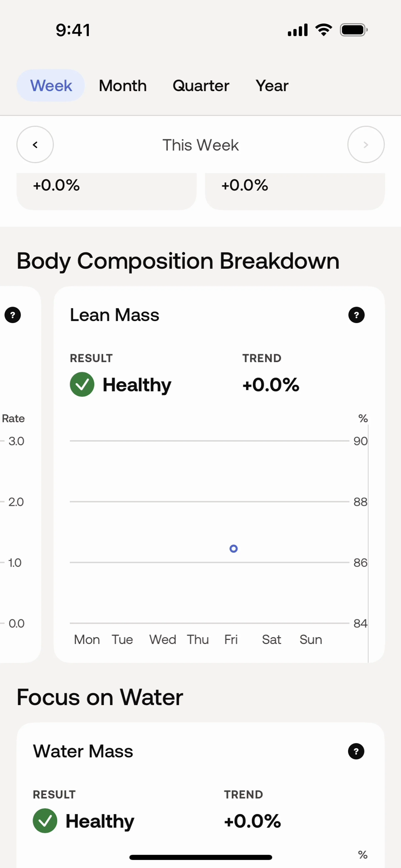Tap the partially visible left card's help icon
This screenshot has width=401, height=868.
[13, 315]
